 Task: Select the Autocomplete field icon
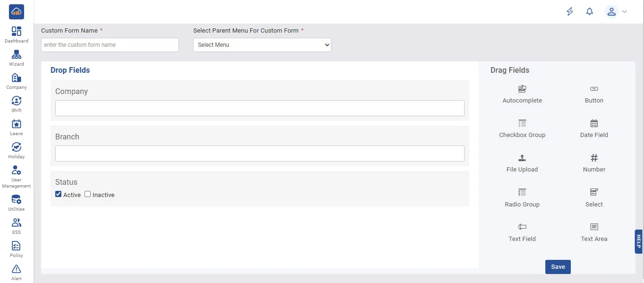(522, 89)
